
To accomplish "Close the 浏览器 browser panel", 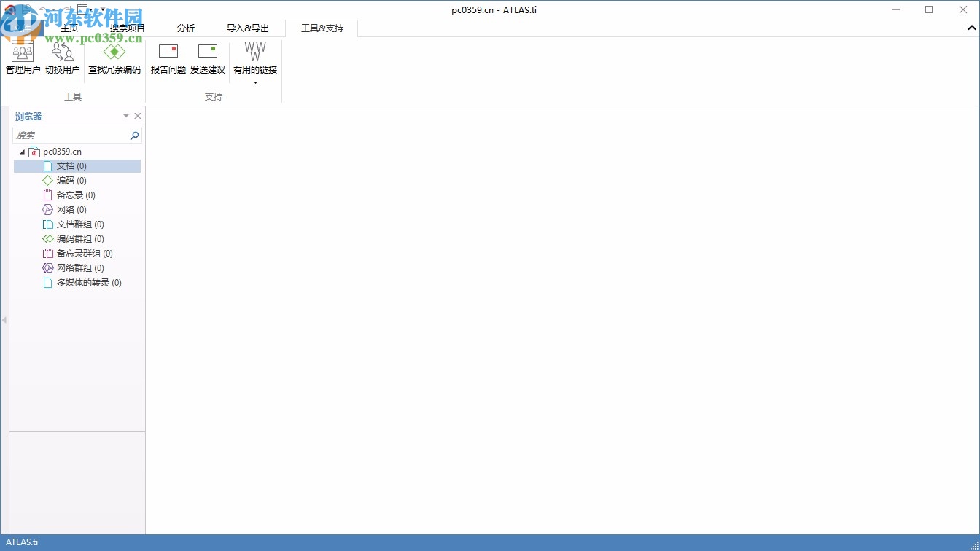I will coord(138,117).
